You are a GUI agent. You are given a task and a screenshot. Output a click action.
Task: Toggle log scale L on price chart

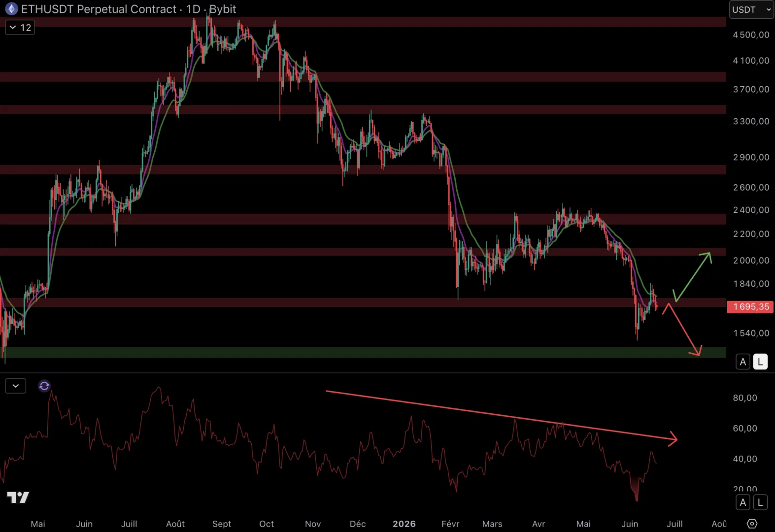760,362
